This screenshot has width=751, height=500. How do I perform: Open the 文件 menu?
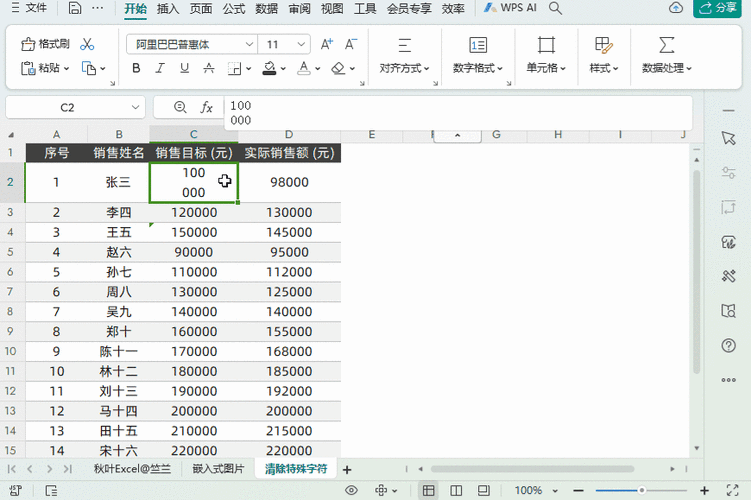pos(30,8)
